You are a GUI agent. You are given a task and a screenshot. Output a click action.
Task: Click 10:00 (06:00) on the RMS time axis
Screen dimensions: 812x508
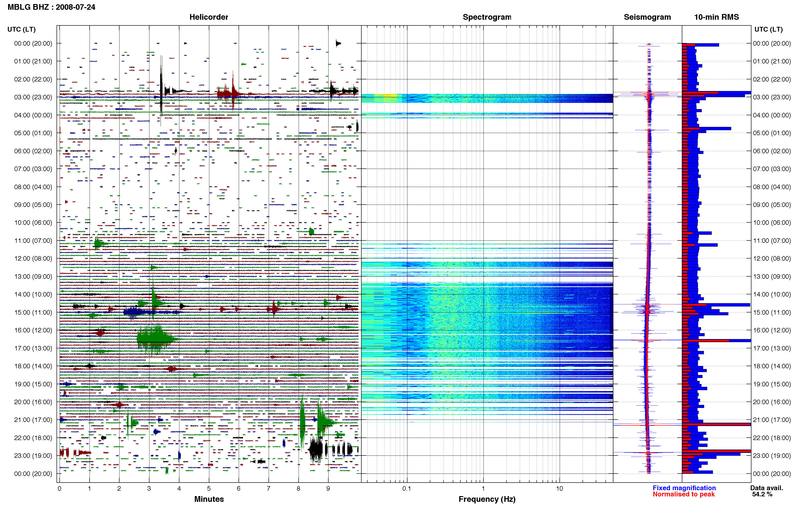coord(772,223)
